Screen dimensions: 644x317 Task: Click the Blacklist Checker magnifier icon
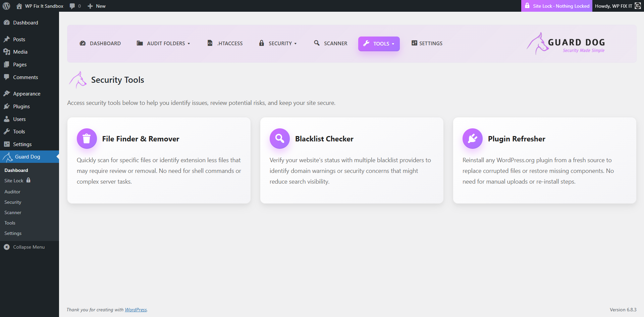click(279, 138)
